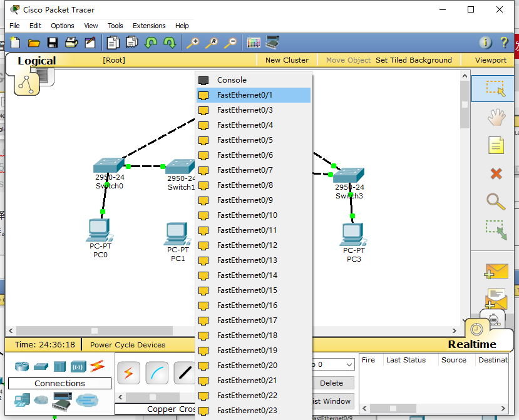Select the Connections lightning category

coord(97,366)
